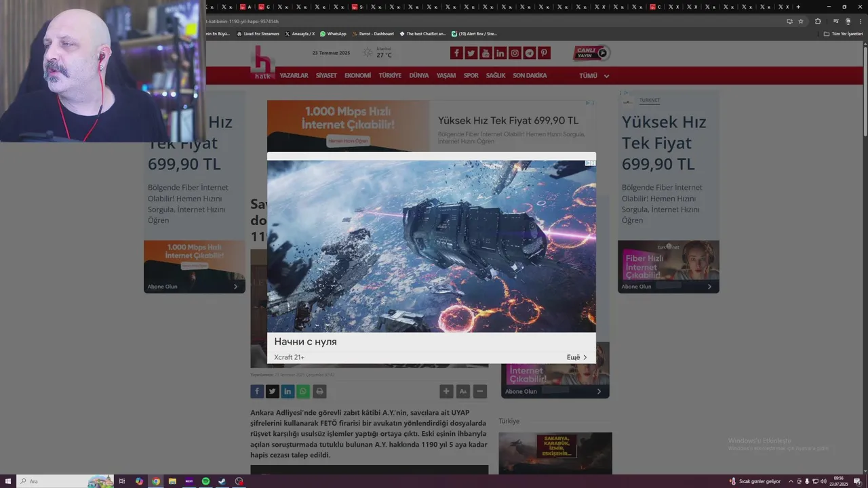
Task: Click the Windows Start button
Action: click(x=7, y=481)
